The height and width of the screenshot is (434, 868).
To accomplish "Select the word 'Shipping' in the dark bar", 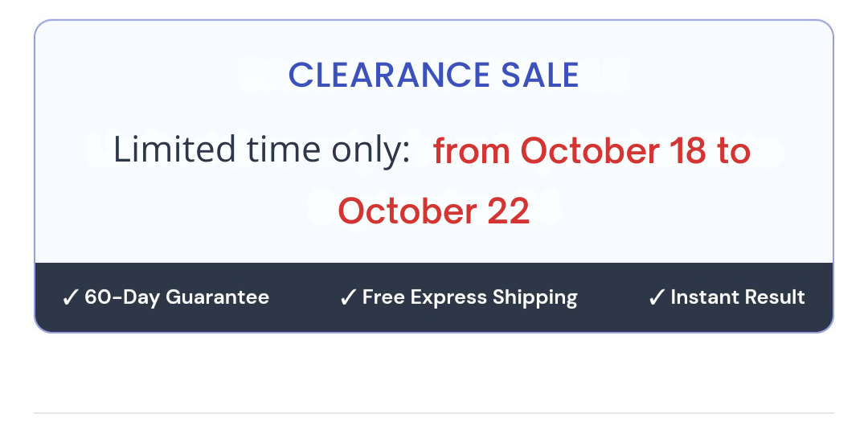I will [535, 297].
